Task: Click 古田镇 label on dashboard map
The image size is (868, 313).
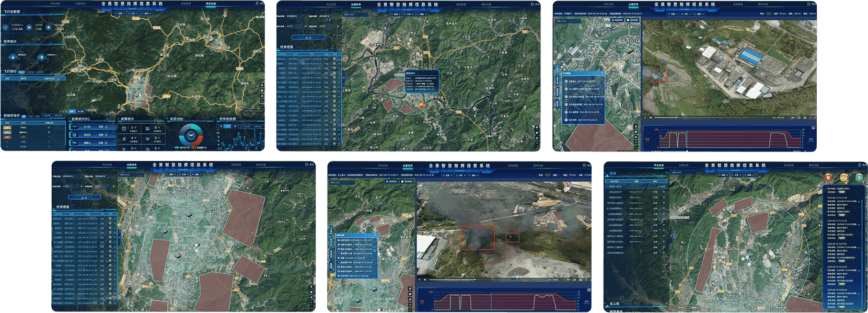Action: tap(99, 60)
